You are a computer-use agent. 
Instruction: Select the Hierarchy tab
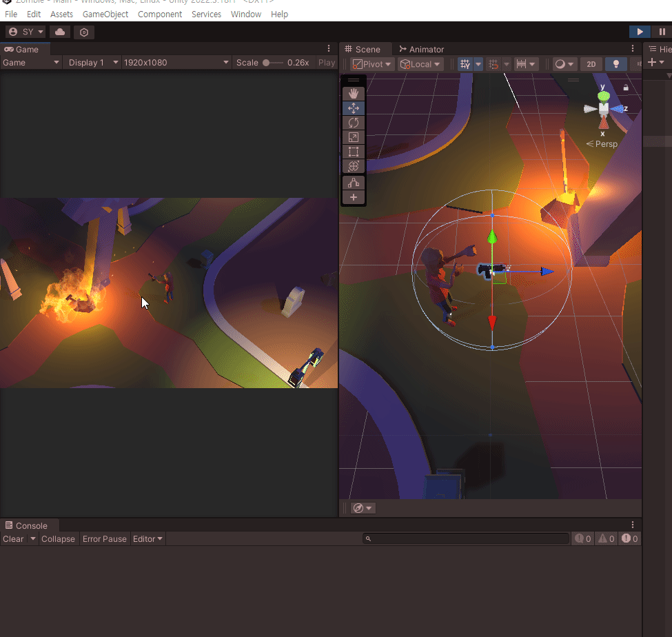pos(660,50)
